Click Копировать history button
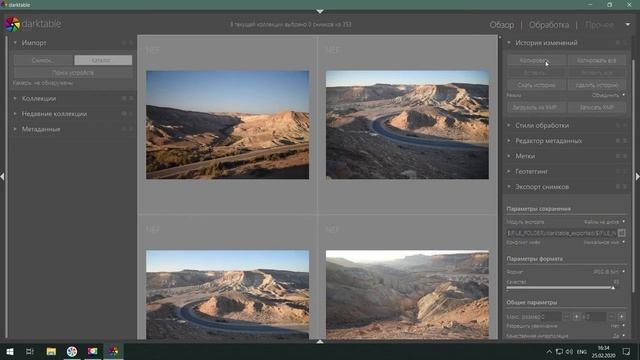The height and width of the screenshot is (360, 640). click(536, 60)
